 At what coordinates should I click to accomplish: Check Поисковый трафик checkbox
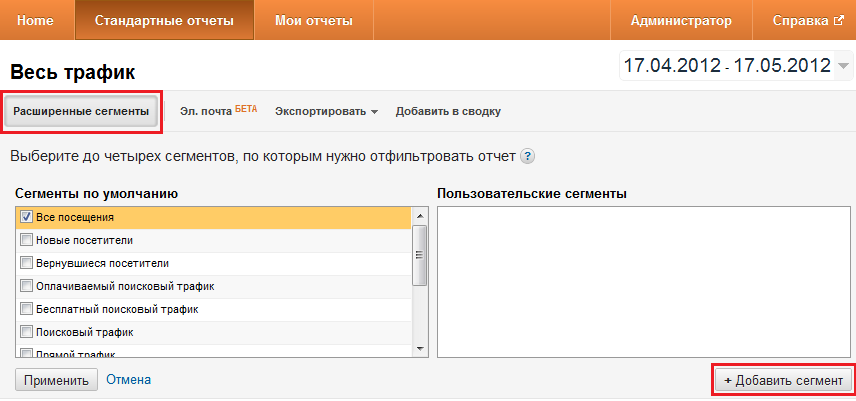coord(26,332)
